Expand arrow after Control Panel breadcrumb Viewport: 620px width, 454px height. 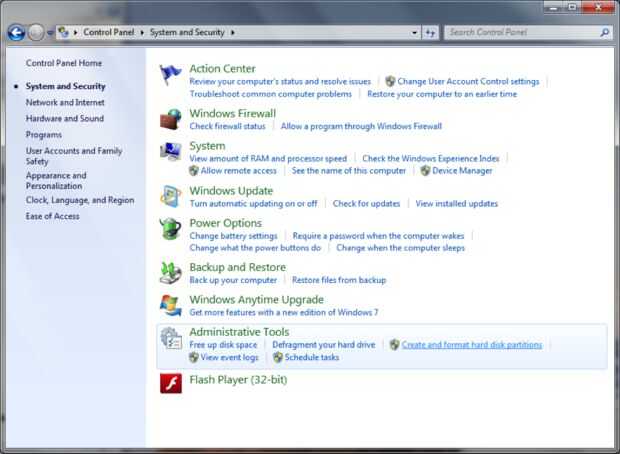142,32
